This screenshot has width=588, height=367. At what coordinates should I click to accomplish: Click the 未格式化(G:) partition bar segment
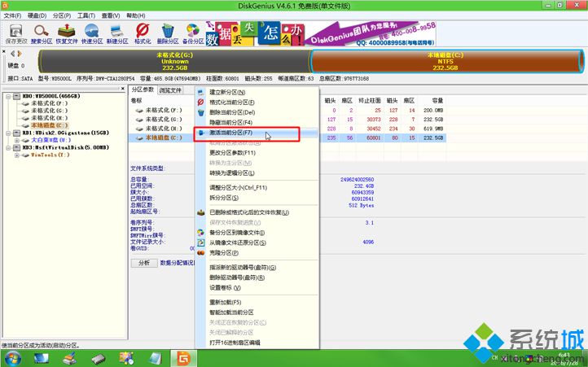(x=175, y=61)
